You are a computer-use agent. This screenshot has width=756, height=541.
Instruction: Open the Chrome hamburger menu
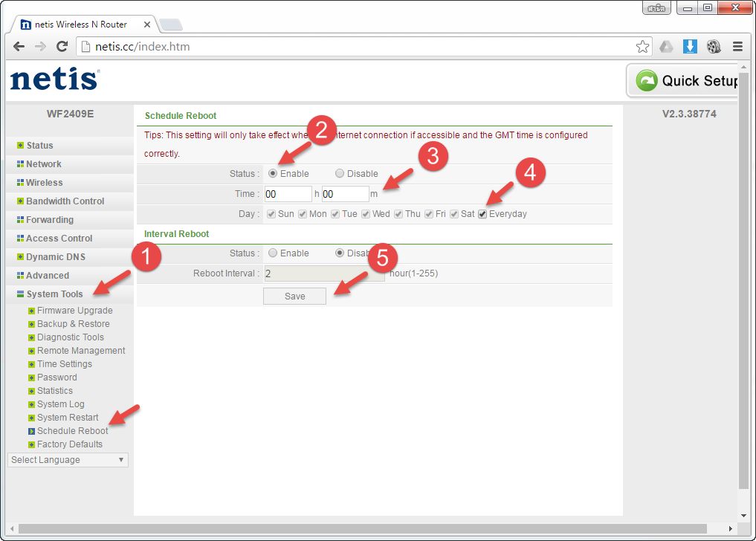(x=737, y=46)
